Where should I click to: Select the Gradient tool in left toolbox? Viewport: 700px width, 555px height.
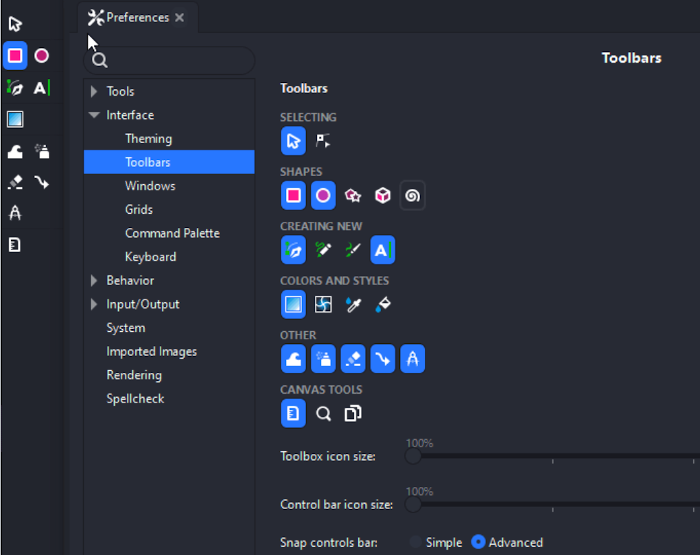pyautogui.click(x=15, y=119)
